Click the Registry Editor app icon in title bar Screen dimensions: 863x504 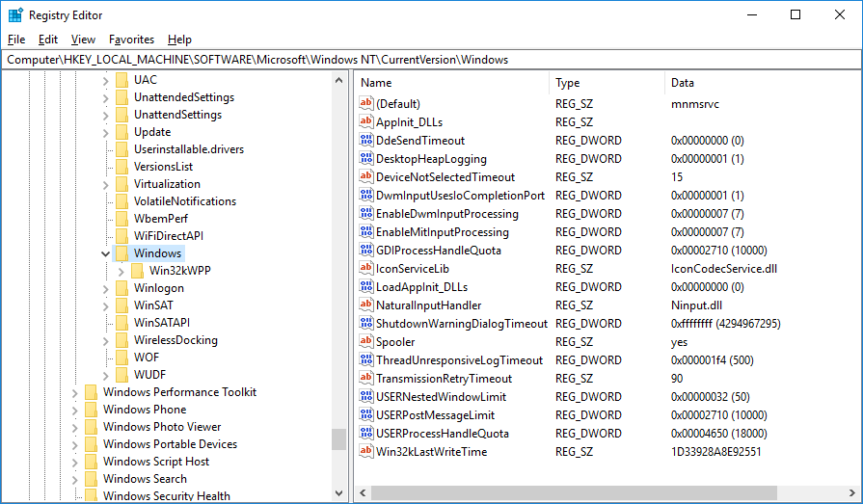click(x=15, y=14)
